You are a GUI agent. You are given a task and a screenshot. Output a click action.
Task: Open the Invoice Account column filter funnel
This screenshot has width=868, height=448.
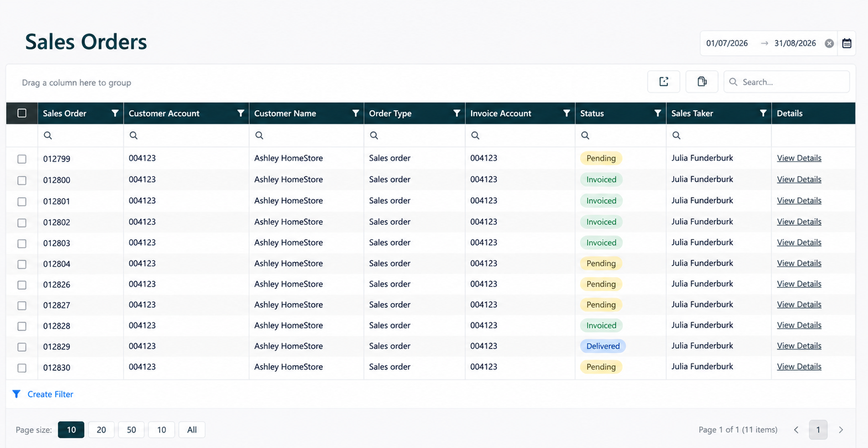[x=567, y=113]
